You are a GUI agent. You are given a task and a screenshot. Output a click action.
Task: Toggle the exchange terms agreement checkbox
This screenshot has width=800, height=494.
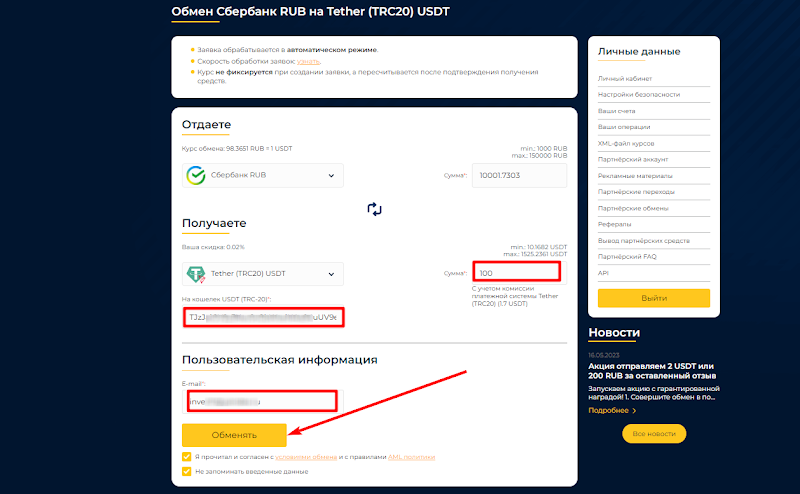click(187, 456)
